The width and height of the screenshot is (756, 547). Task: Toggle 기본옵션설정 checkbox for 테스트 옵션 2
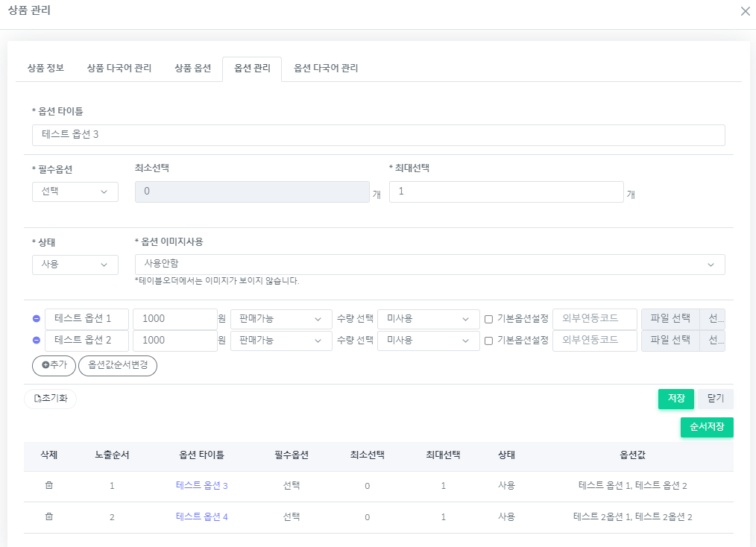[488, 341]
